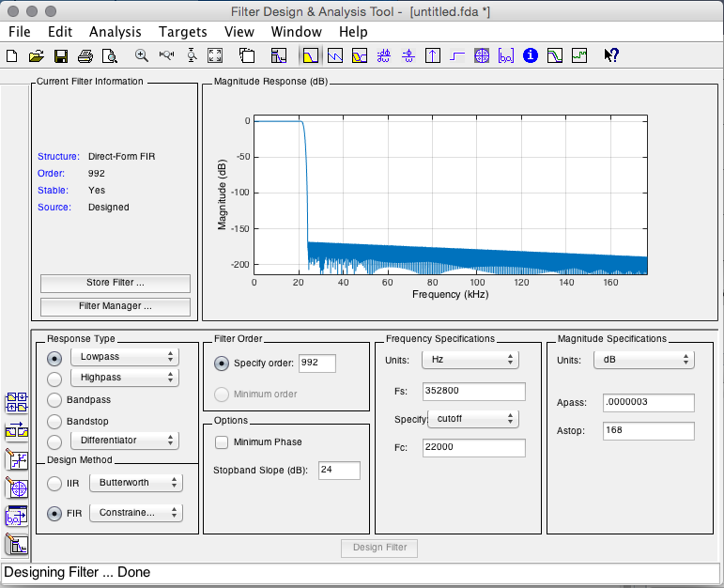Click the Design Filter button
Image resolution: width=724 pixels, height=588 pixels.
pos(379,548)
